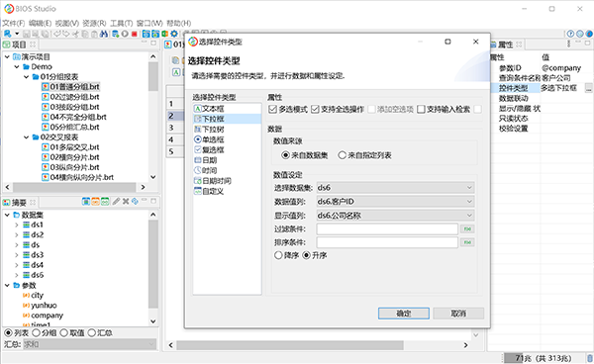Click the fx button beside 排序条件 field
This screenshot has width=594, height=364.
point(467,242)
